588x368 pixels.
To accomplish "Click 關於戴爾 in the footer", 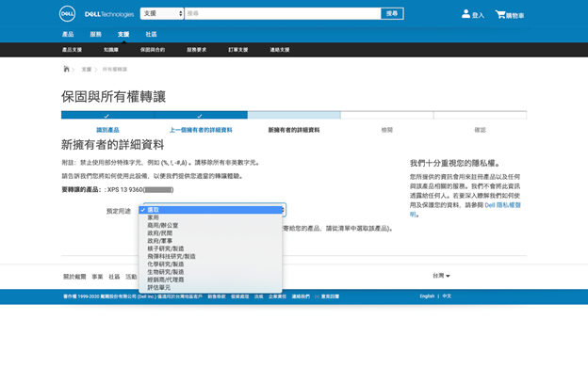I will (x=74, y=277).
